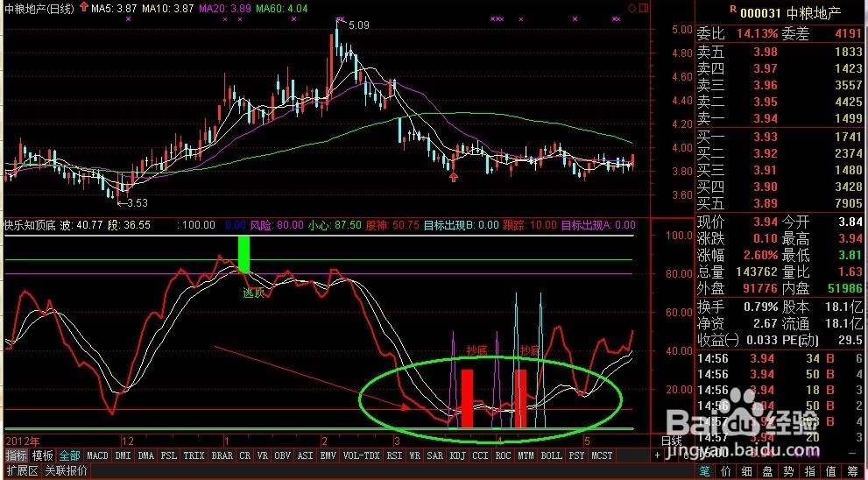Apply the BOLL indicator

[551, 455]
